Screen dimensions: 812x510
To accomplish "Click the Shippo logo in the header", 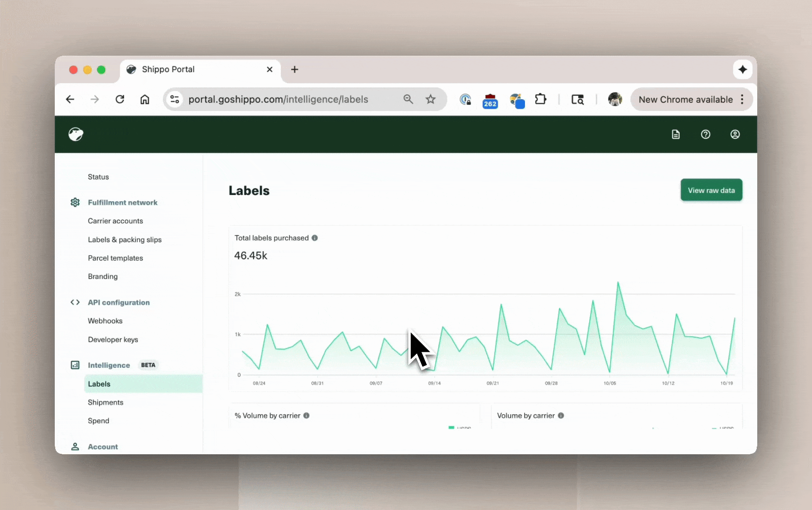I will pyautogui.click(x=76, y=134).
